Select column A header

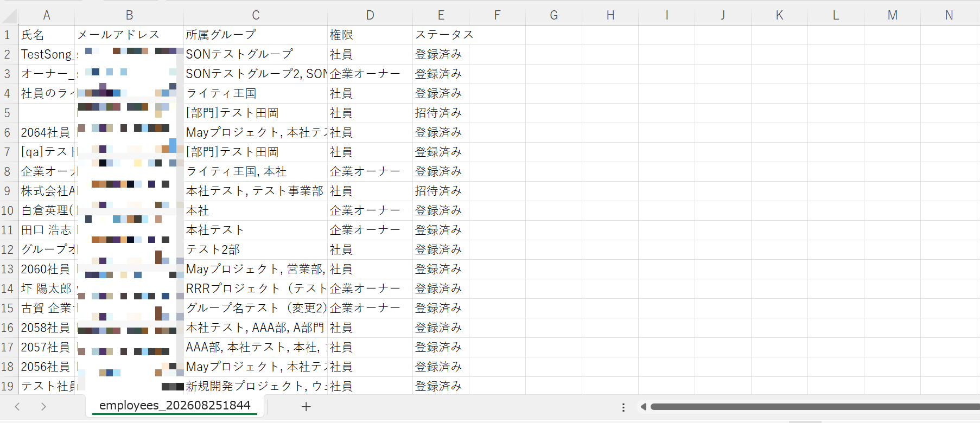point(47,15)
